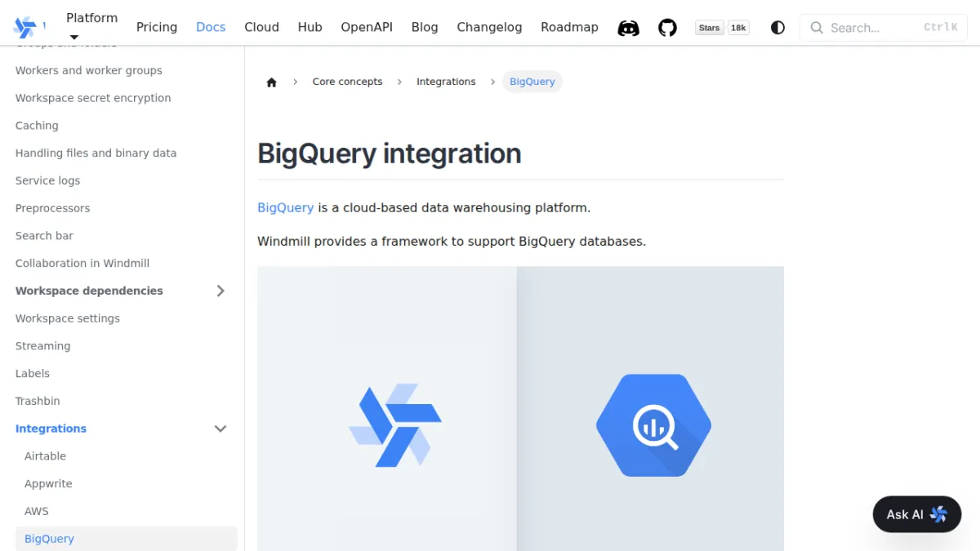Click the 18k stars count badge
The height and width of the screenshot is (551, 980).
(x=738, y=28)
